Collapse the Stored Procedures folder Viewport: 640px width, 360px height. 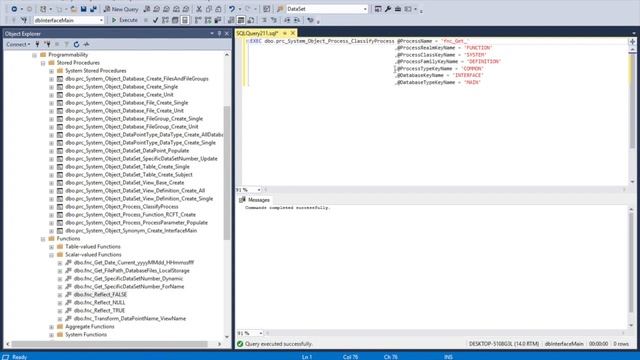tap(43, 63)
